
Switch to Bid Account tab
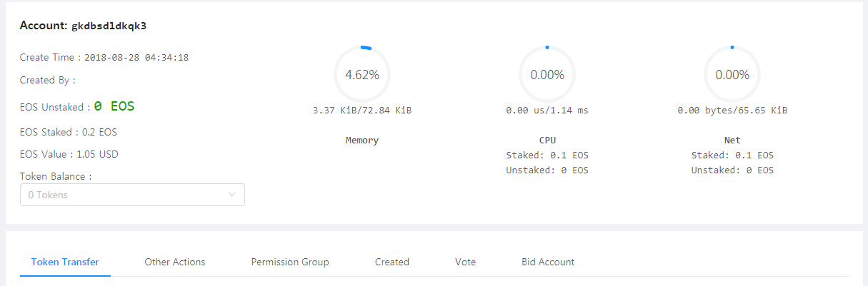(x=548, y=262)
